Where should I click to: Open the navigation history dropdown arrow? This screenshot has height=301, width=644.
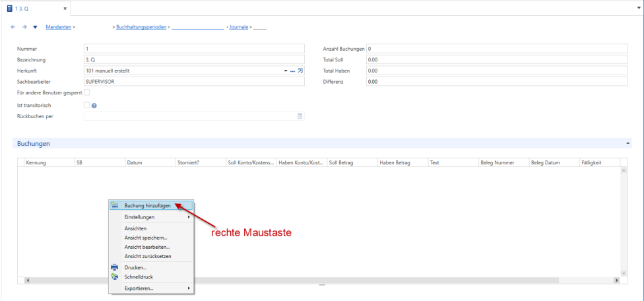click(36, 28)
